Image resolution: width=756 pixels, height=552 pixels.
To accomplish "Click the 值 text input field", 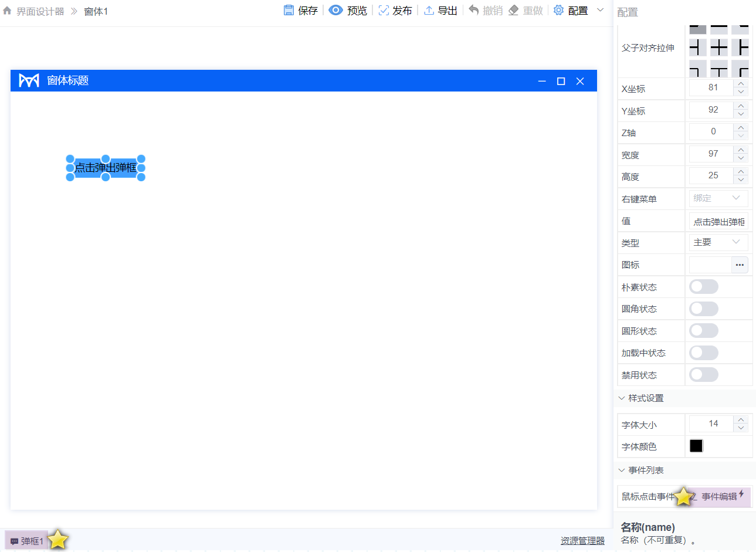I will (x=718, y=222).
